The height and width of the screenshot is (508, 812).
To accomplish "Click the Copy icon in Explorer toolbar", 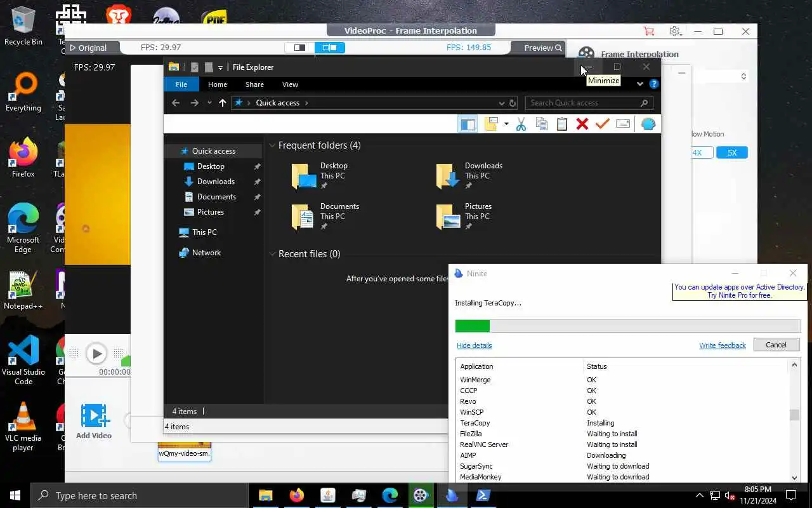I will pos(541,124).
